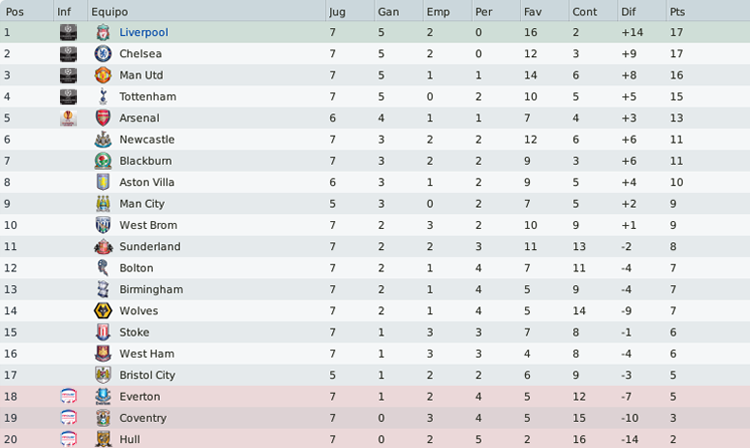Open the Liverpool team link

(144, 32)
